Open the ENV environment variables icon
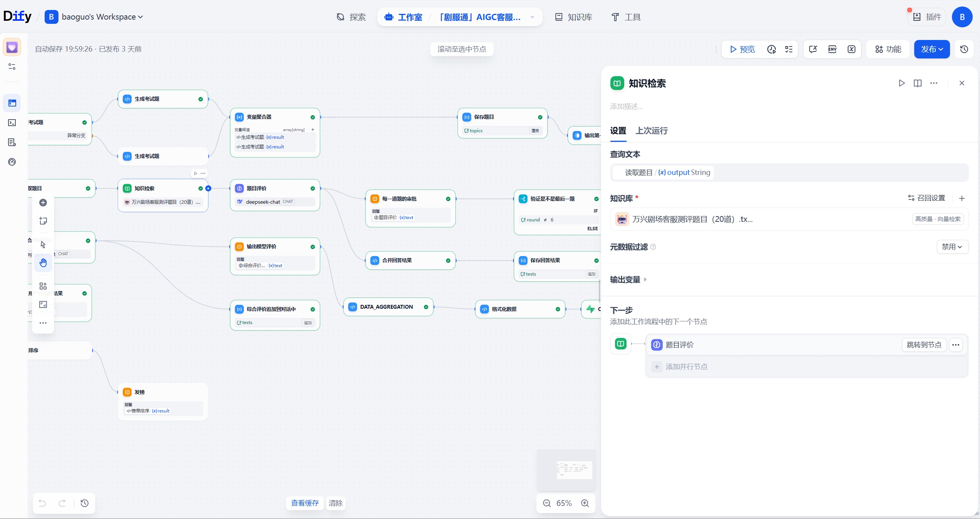This screenshot has height=519, width=980. pyautogui.click(x=832, y=49)
